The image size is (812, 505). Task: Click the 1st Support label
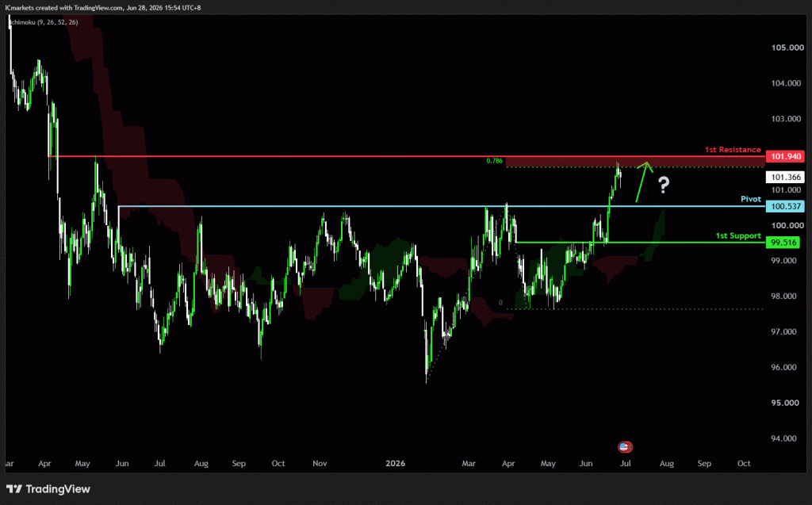click(x=738, y=235)
